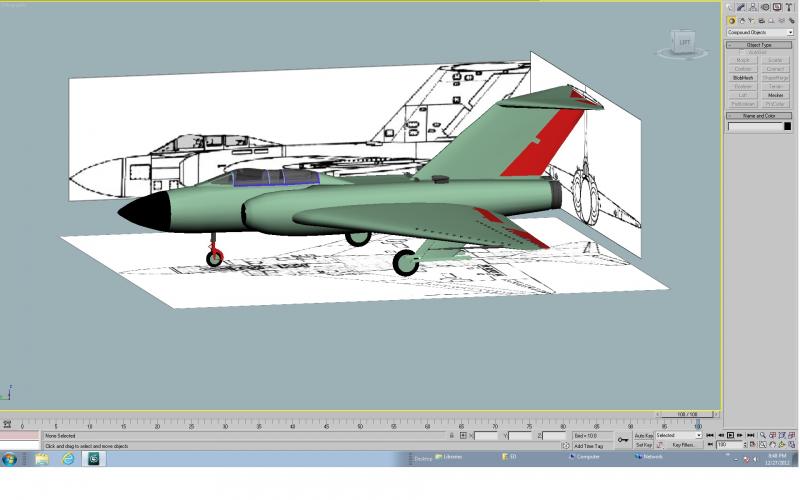Click the Mesher object button

[x=776, y=95]
